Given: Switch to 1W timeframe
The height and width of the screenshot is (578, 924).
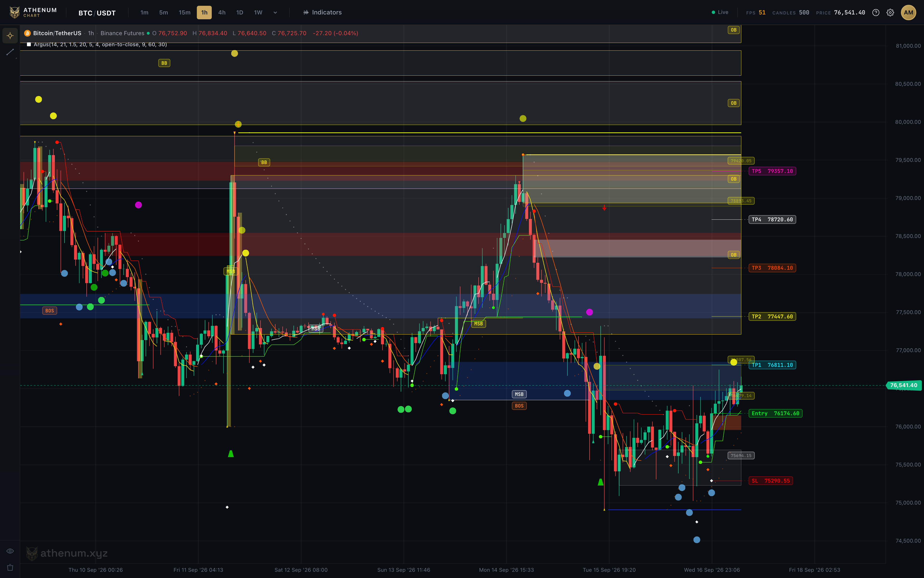Looking at the screenshot, I should 258,13.
